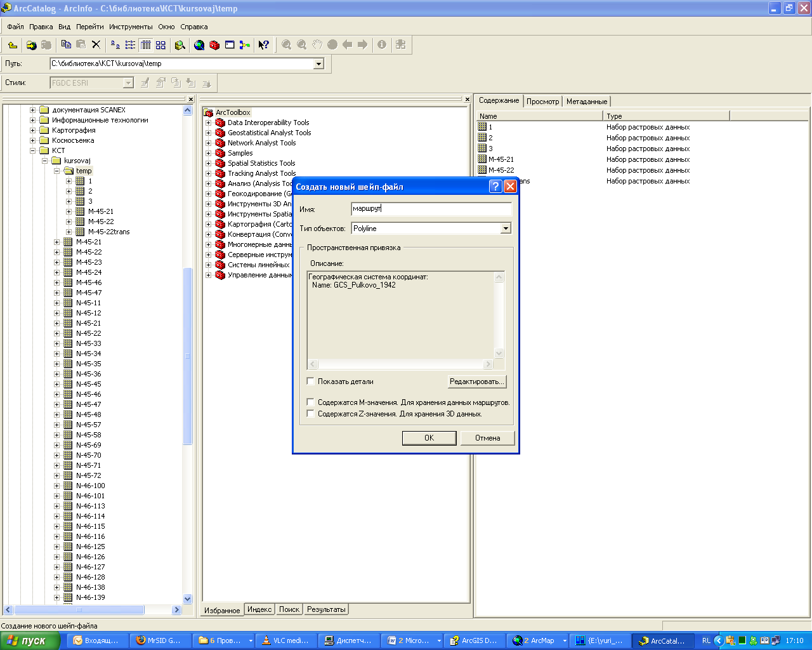Select Tracking Analyst Tools toolbox

click(x=261, y=173)
